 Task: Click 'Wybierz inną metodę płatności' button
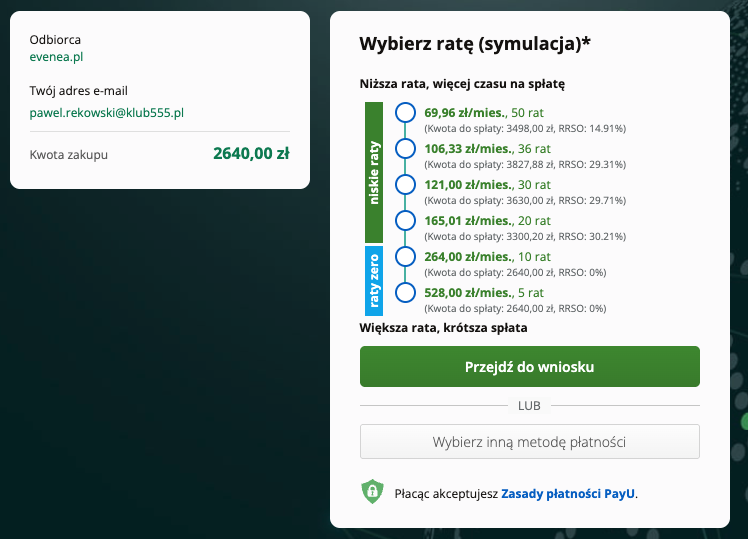pos(529,442)
